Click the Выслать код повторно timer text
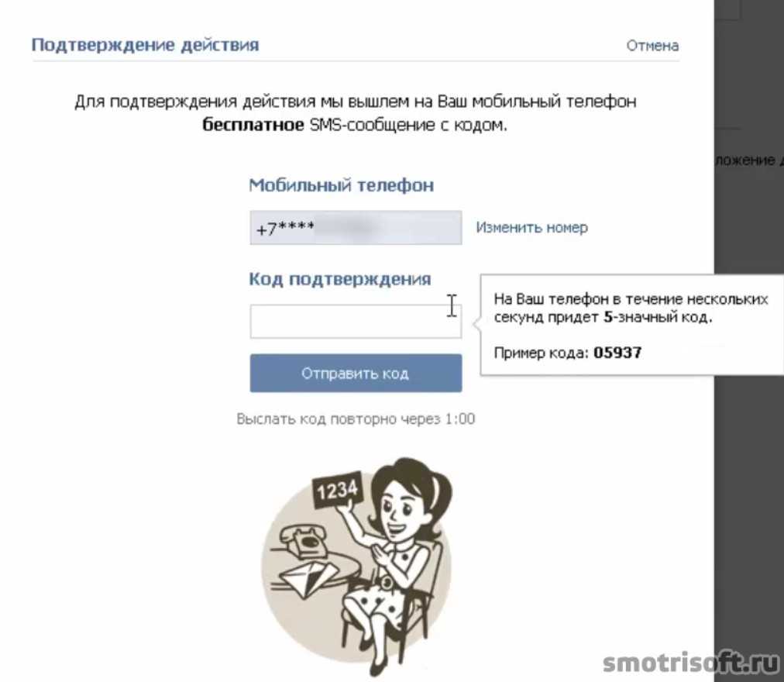The width and height of the screenshot is (784, 682). [x=356, y=418]
